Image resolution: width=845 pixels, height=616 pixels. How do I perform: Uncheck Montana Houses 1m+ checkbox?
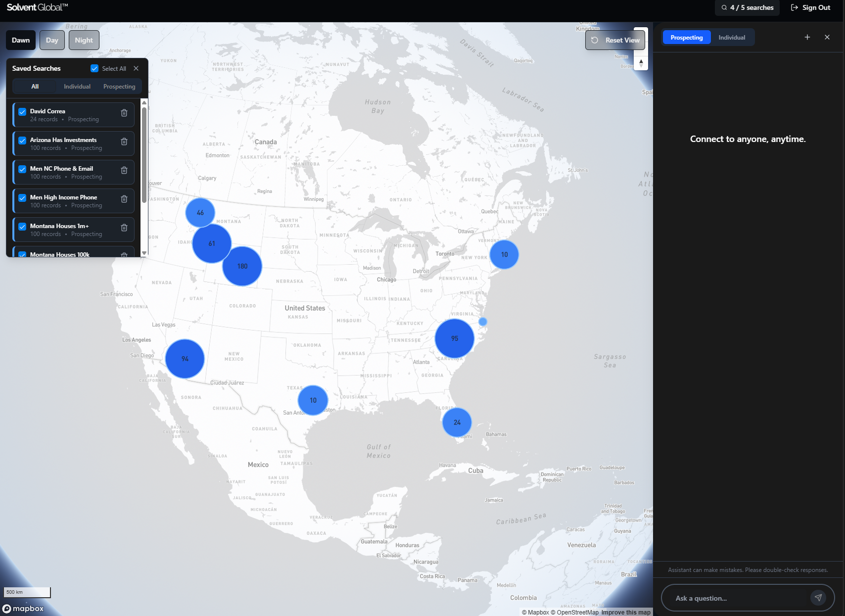[22, 227]
